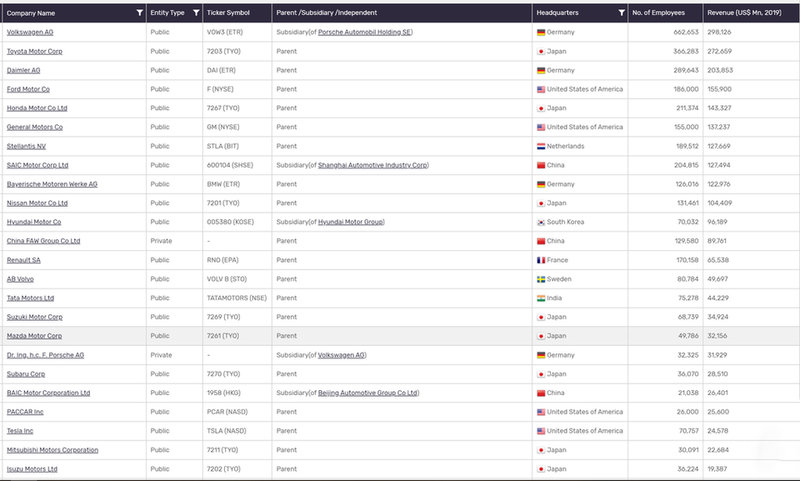Open General Motors Co link
Screen dimensions: 800x481
35,127
